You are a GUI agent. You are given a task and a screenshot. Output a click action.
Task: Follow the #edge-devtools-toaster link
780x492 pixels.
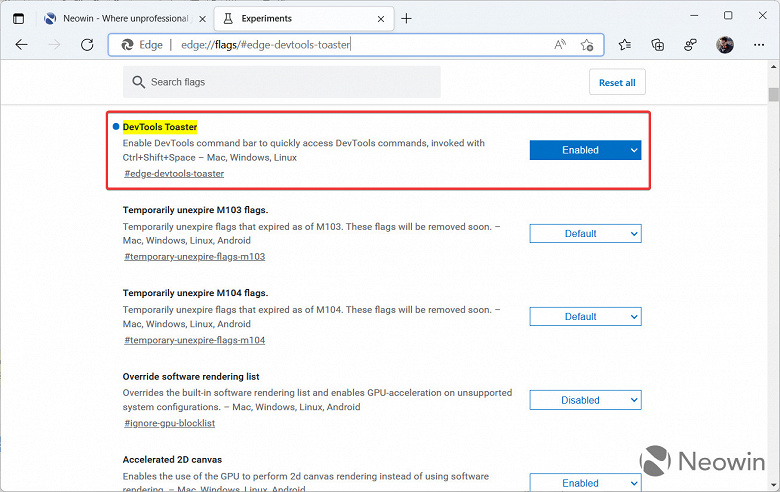[x=174, y=174]
